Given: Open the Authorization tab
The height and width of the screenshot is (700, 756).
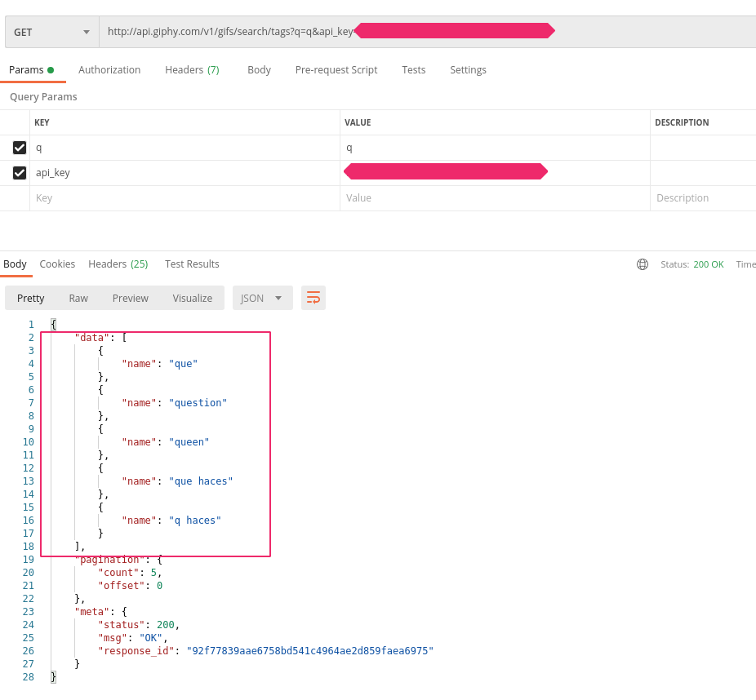Looking at the screenshot, I should tap(109, 70).
